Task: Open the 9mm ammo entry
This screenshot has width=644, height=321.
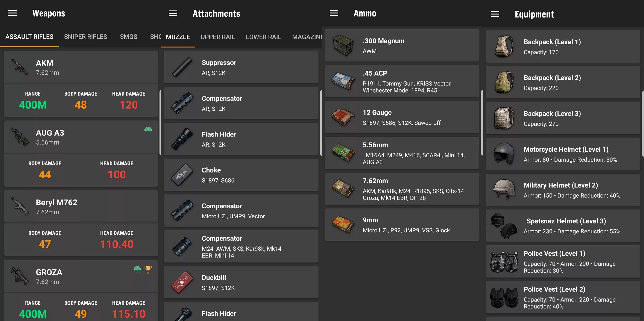Action: (402, 225)
